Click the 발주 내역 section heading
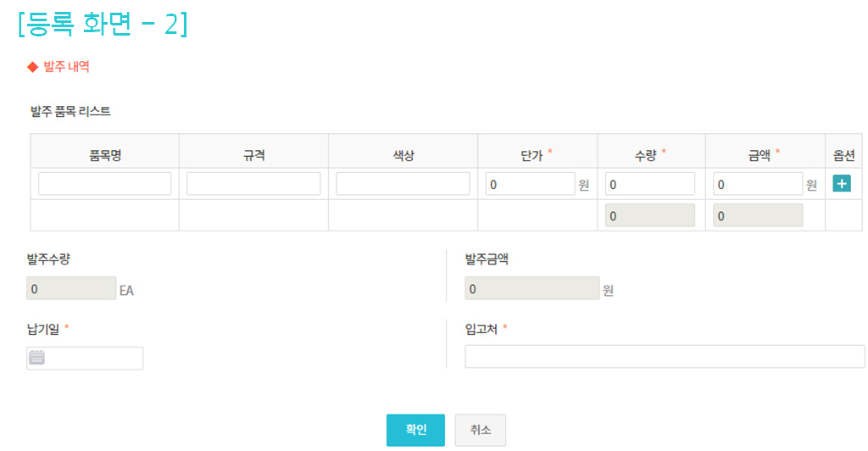 tap(66, 66)
